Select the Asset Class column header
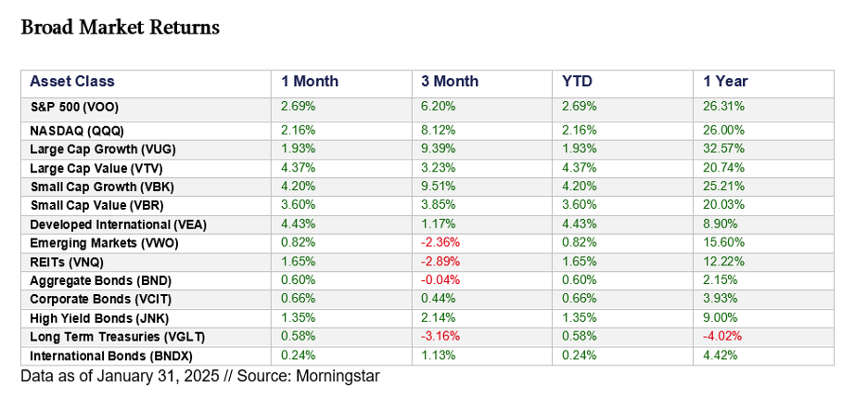This screenshot has width=868, height=399. (72, 82)
